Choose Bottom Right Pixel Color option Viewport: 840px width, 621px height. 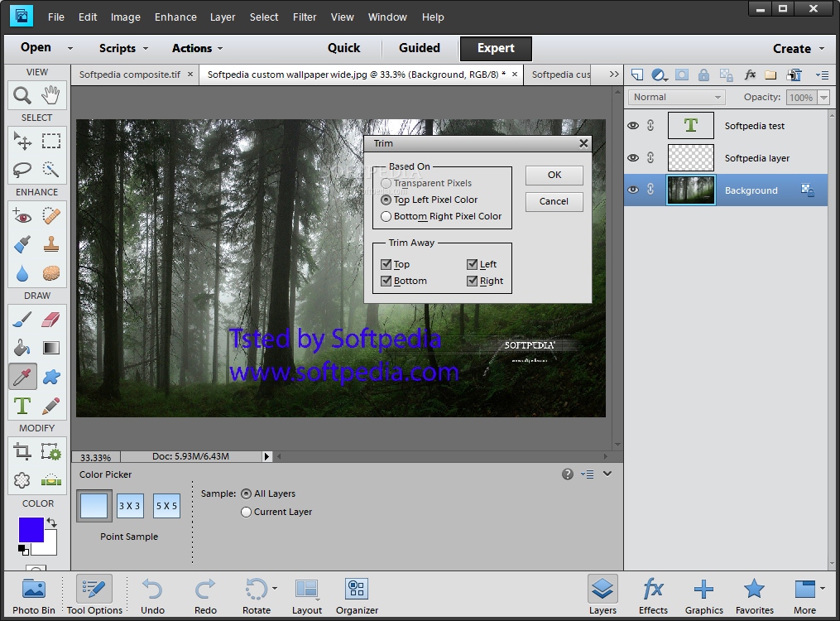point(386,216)
